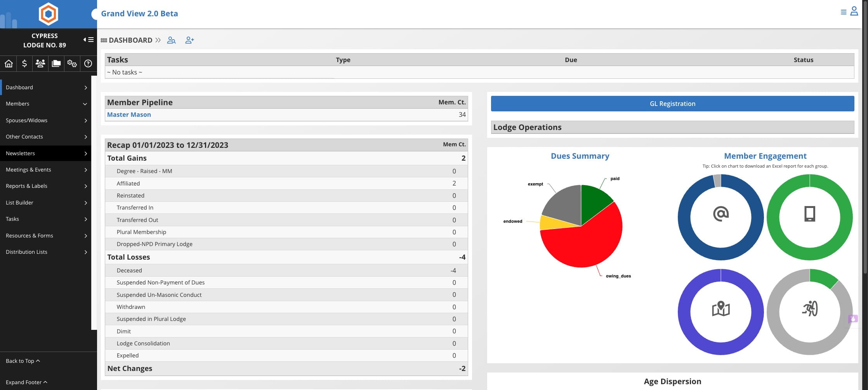Collapse the sidebar using the toggle icon

click(x=88, y=40)
